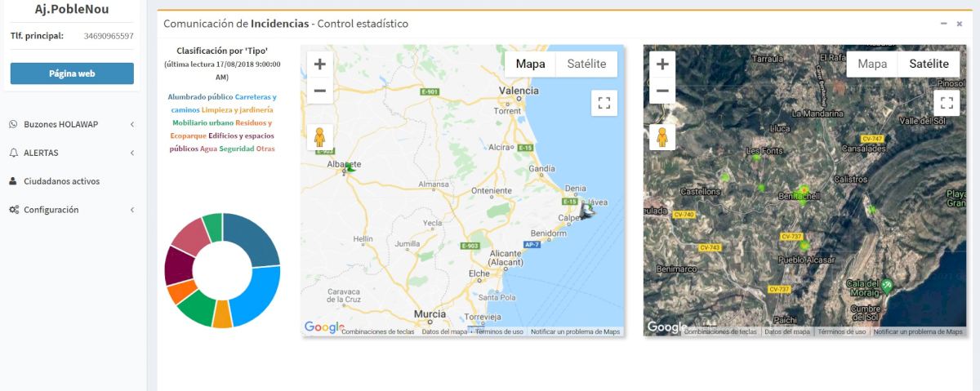Zoom out on the satellite map
Viewport: 980px width, 391px height.
pos(662,91)
